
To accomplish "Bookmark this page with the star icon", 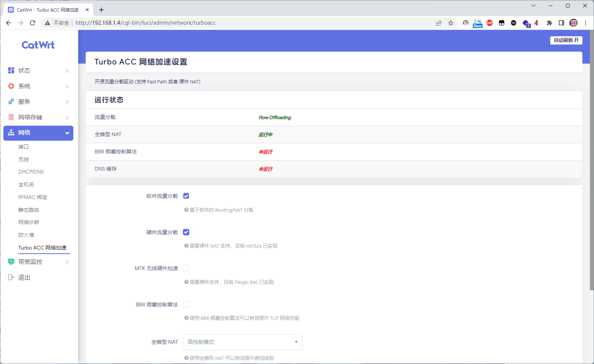I will (451, 23).
